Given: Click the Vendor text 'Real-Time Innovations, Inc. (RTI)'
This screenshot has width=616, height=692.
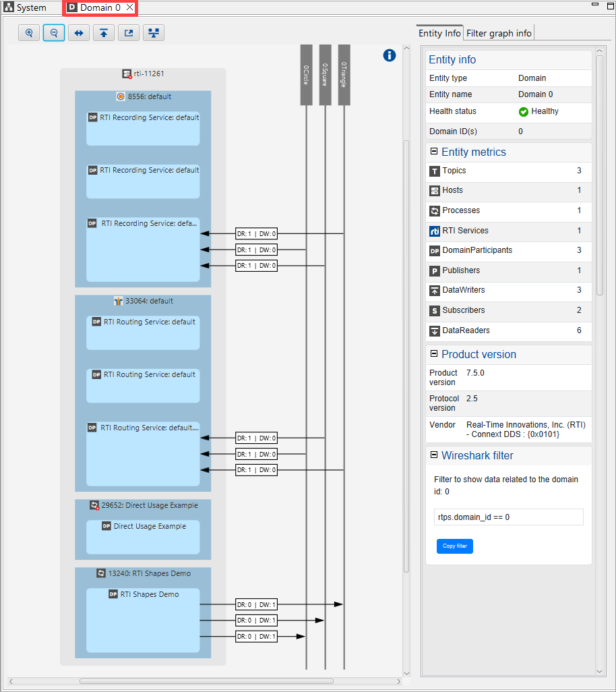Looking at the screenshot, I should (526, 424).
